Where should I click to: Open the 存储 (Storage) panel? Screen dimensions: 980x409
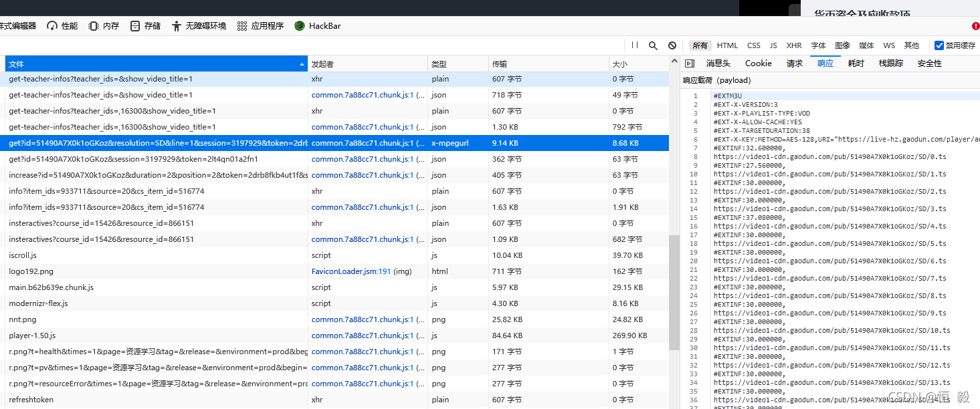[x=145, y=26]
